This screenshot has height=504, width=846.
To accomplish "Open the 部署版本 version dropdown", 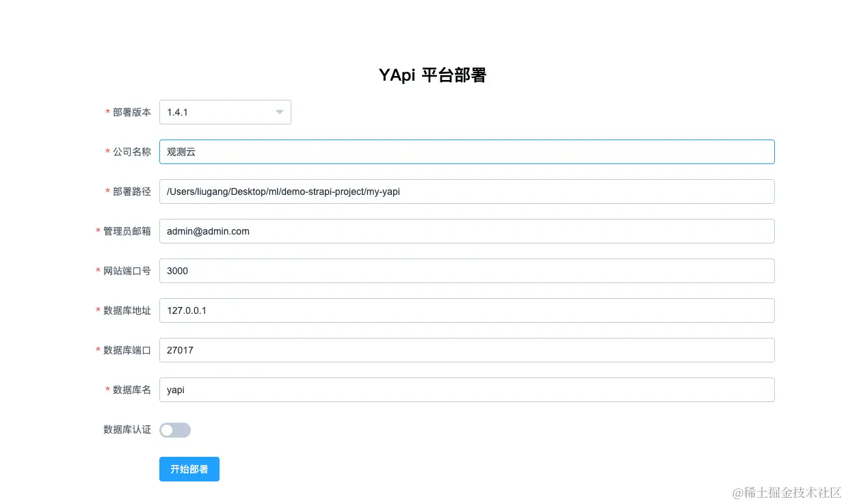I will pos(225,112).
